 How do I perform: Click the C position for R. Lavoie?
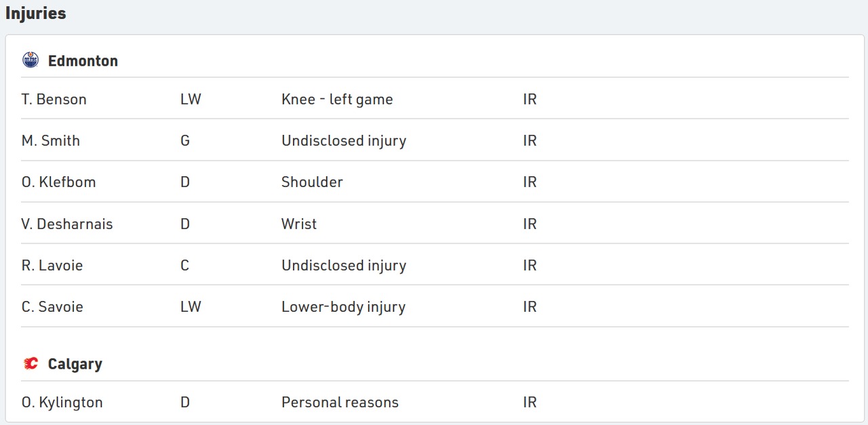click(184, 266)
